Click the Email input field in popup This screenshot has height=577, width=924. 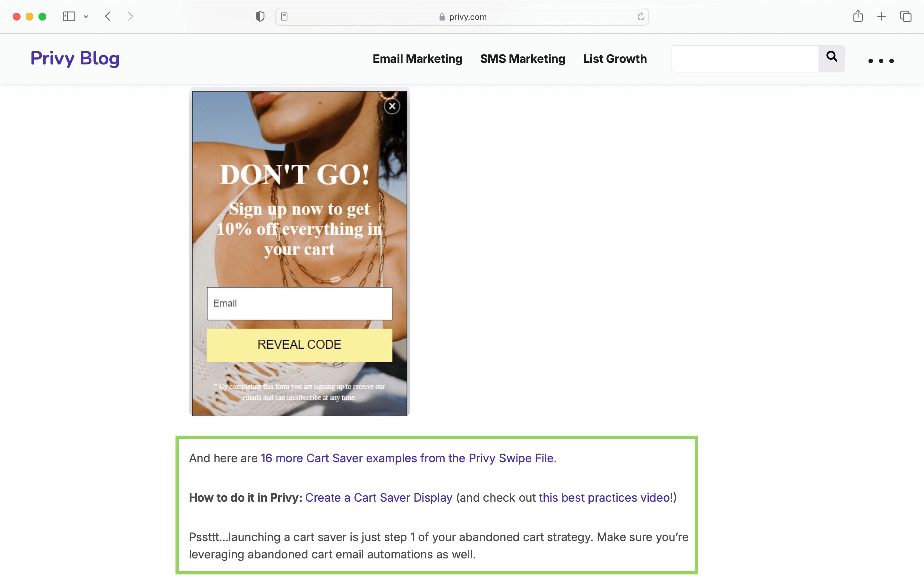[299, 303]
